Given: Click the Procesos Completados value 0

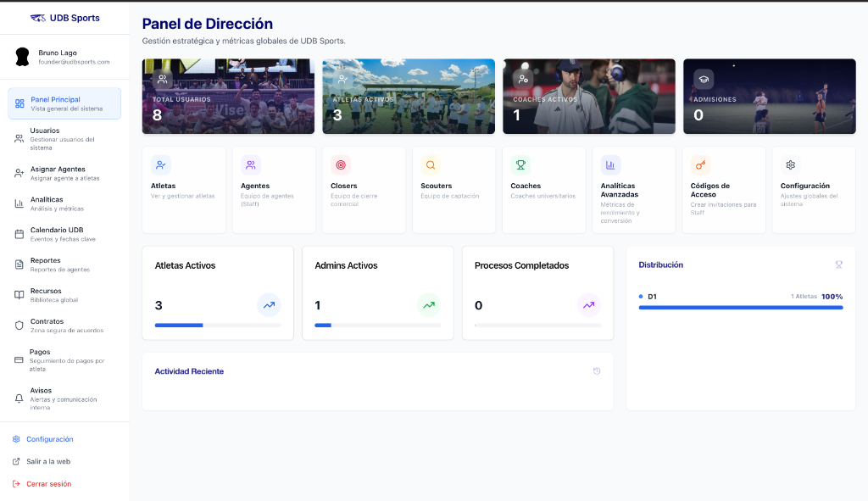Looking at the screenshot, I should (478, 305).
